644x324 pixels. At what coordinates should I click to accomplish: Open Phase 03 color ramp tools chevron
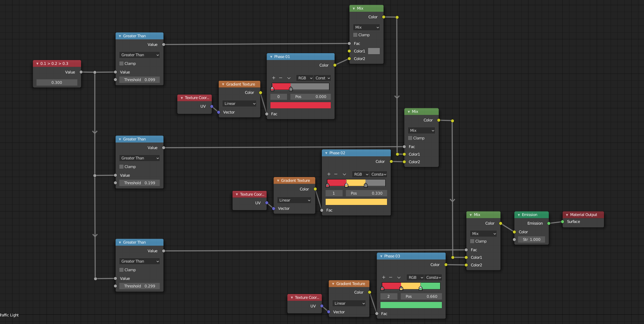coord(399,277)
